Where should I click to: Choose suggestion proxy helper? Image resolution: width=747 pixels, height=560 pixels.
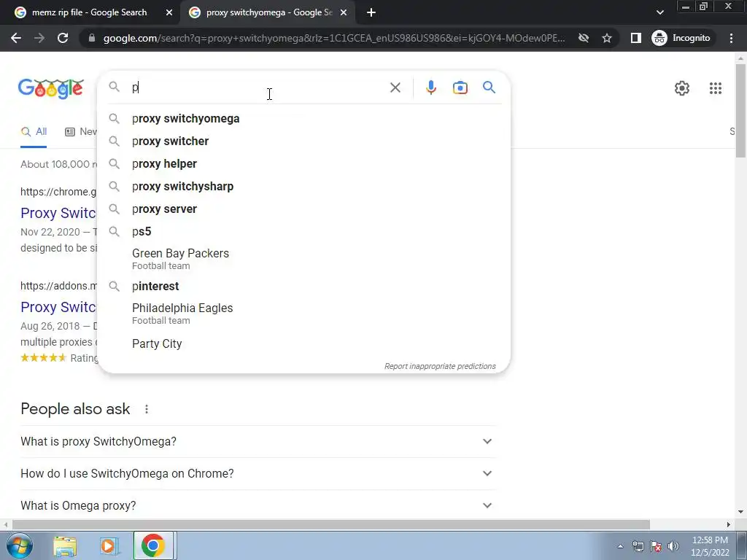[303, 164]
